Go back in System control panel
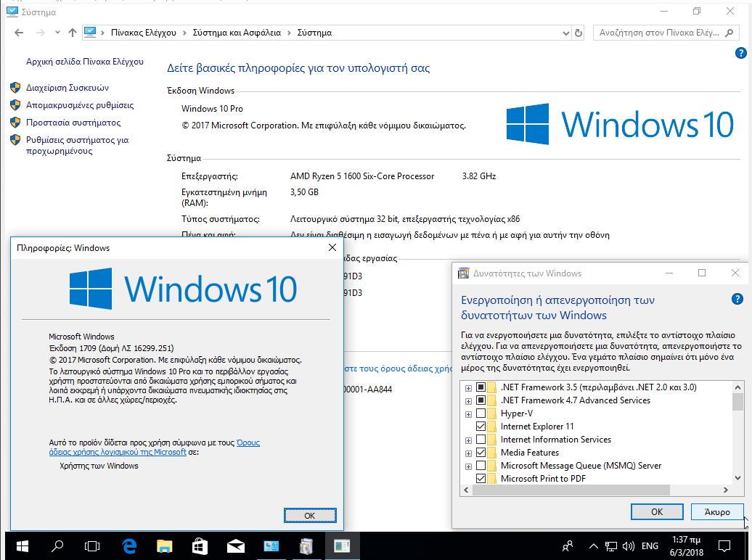 19,33
